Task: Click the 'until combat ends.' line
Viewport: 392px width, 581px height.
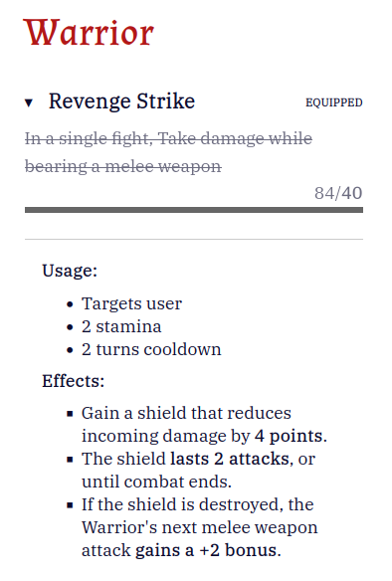Action: click(156, 483)
